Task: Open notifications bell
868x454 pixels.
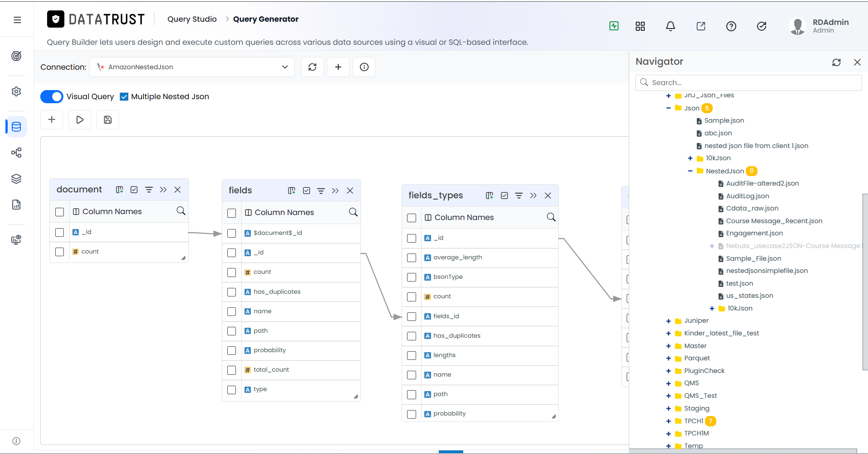Action: [671, 26]
